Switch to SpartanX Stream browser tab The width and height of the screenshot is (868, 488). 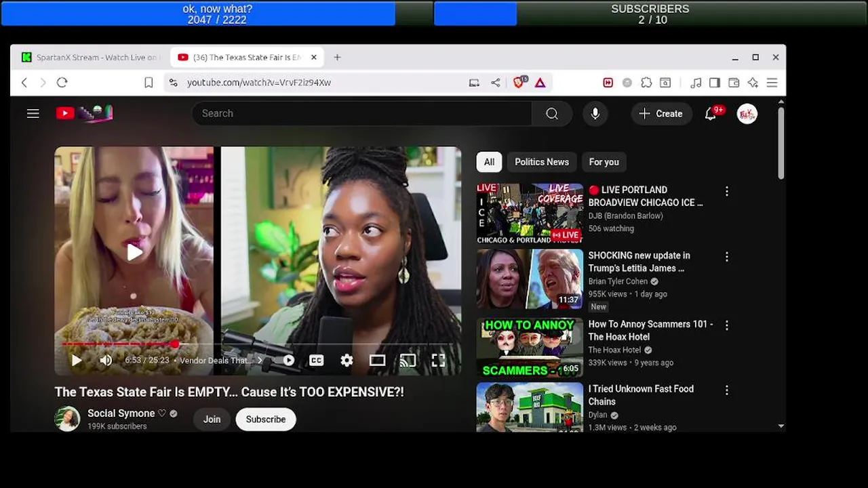click(91, 58)
